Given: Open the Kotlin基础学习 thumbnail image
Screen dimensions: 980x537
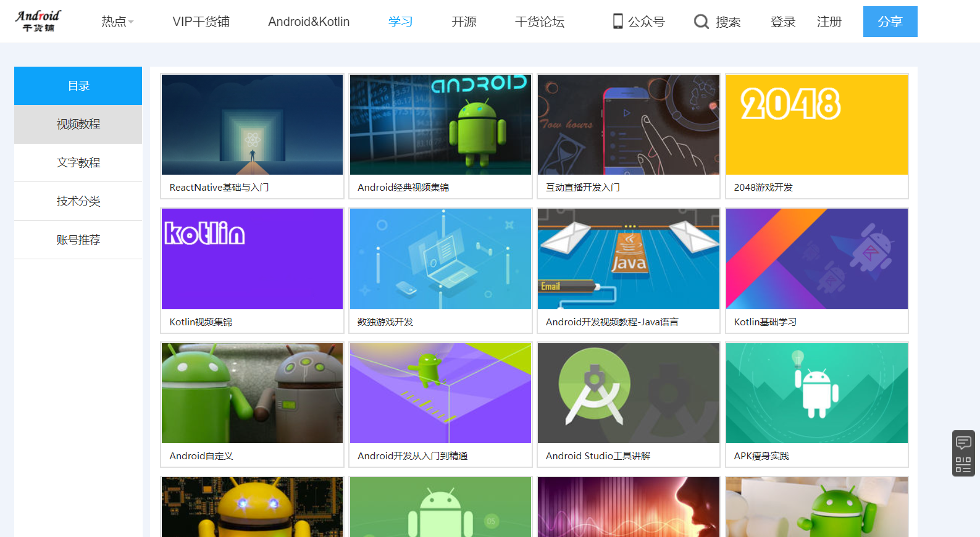Looking at the screenshot, I should [817, 259].
